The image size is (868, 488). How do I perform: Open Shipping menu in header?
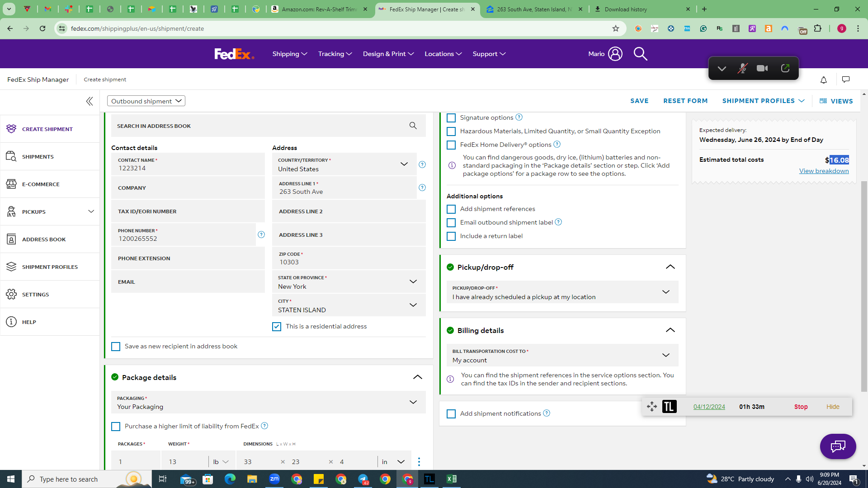click(290, 54)
